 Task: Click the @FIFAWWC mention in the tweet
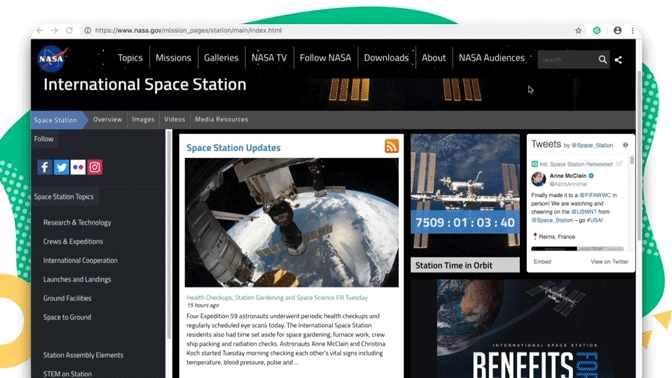(x=595, y=195)
